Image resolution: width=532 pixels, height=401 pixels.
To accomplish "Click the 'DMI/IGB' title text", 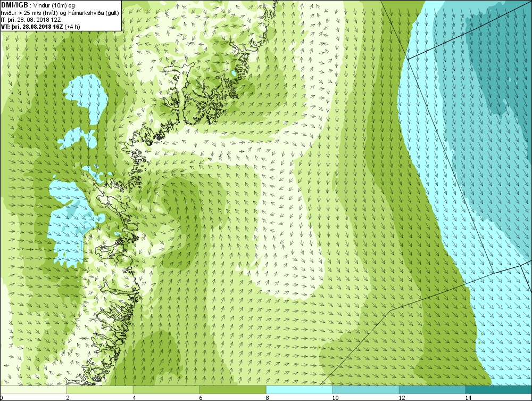I will (14, 5).
